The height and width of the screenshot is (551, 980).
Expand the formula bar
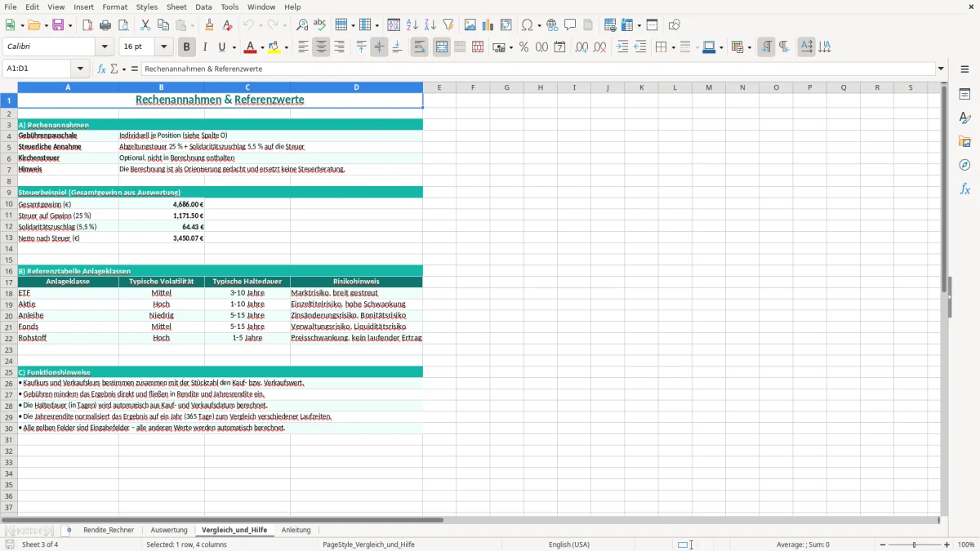(941, 69)
